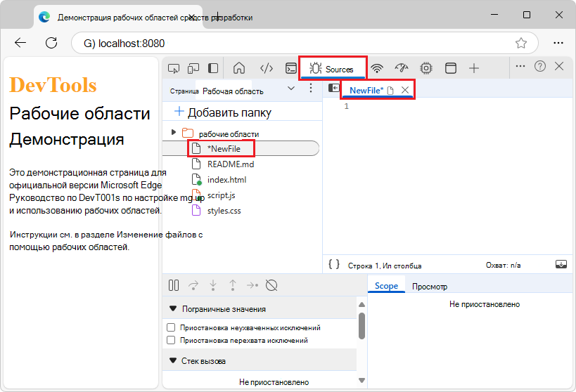Click the debugger pane scrollbar thumb
Image resolution: width=576 pixels, height=392 pixels.
(361, 326)
